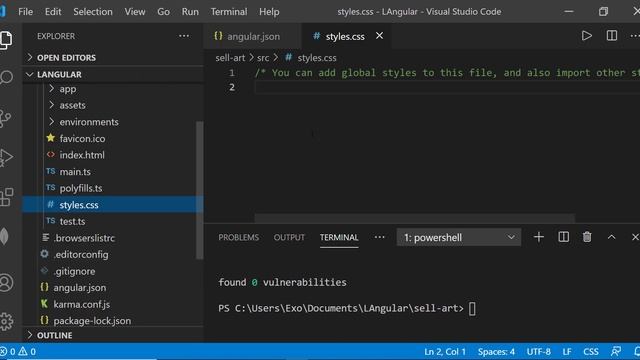Screen dimensions: 640x360
Task: Split the terminal panel
Action: point(563,237)
